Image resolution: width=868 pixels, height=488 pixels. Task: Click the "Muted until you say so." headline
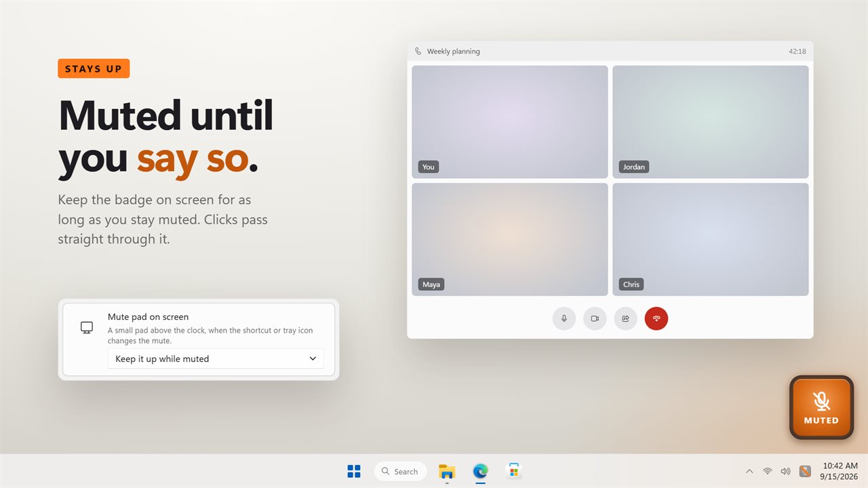tap(166, 137)
